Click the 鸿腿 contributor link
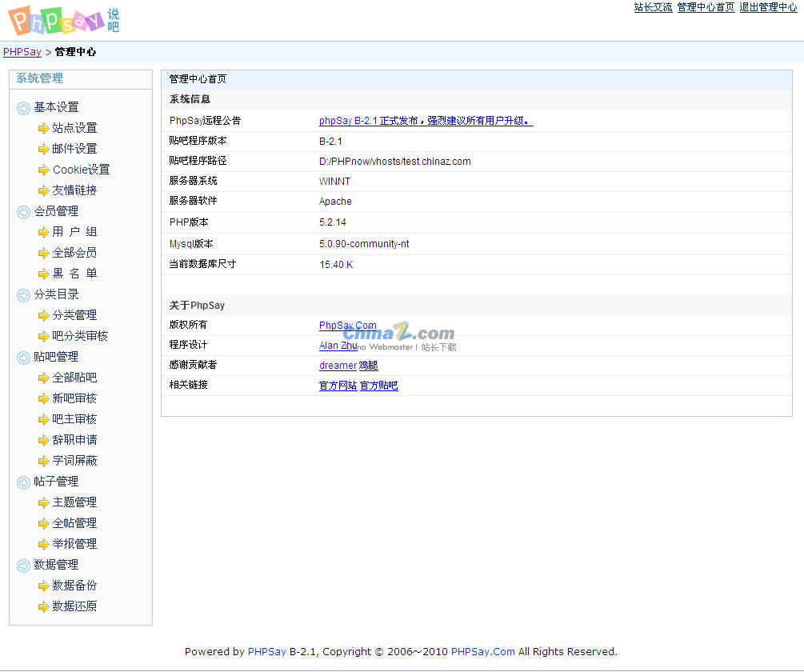This screenshot has height=672, width=804. (x=368, y=366)
